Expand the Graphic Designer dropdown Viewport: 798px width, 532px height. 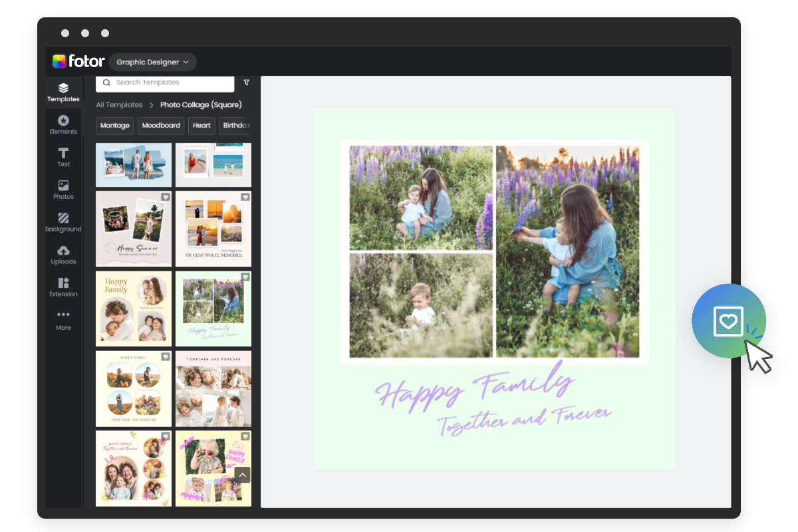152,62
